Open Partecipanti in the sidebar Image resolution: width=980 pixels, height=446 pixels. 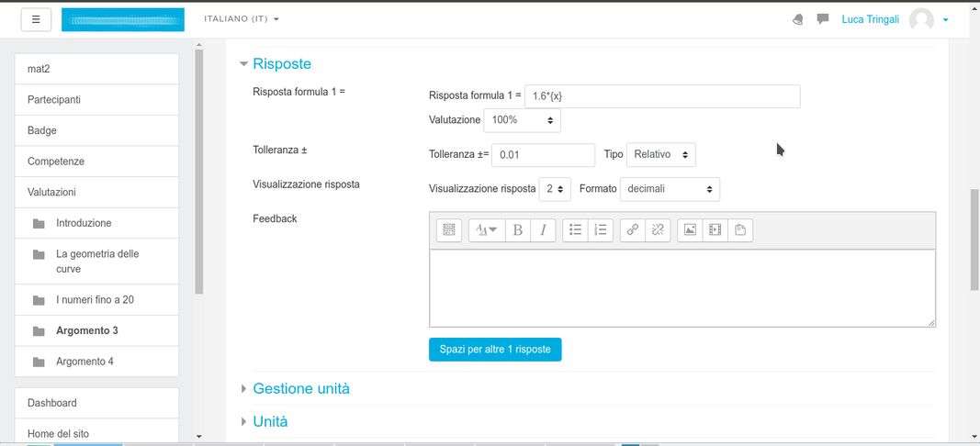click(x=96, y=99)
